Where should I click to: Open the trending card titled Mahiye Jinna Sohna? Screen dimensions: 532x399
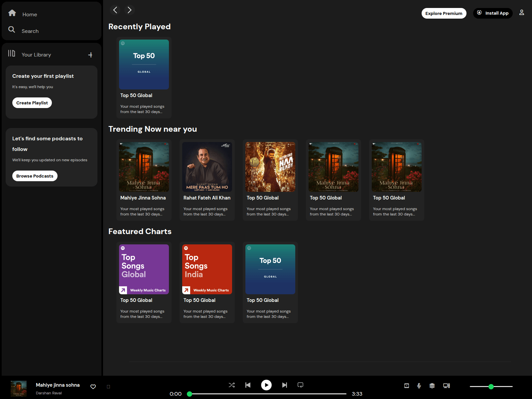click(144, 180)
